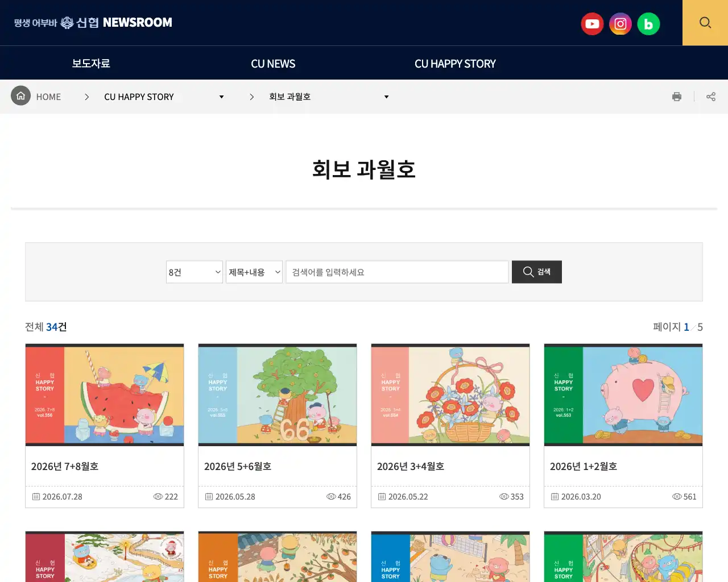The image size is (728, 582).
Task: Click the 신협 NEWSROOM logo
Action: point(93,23)
